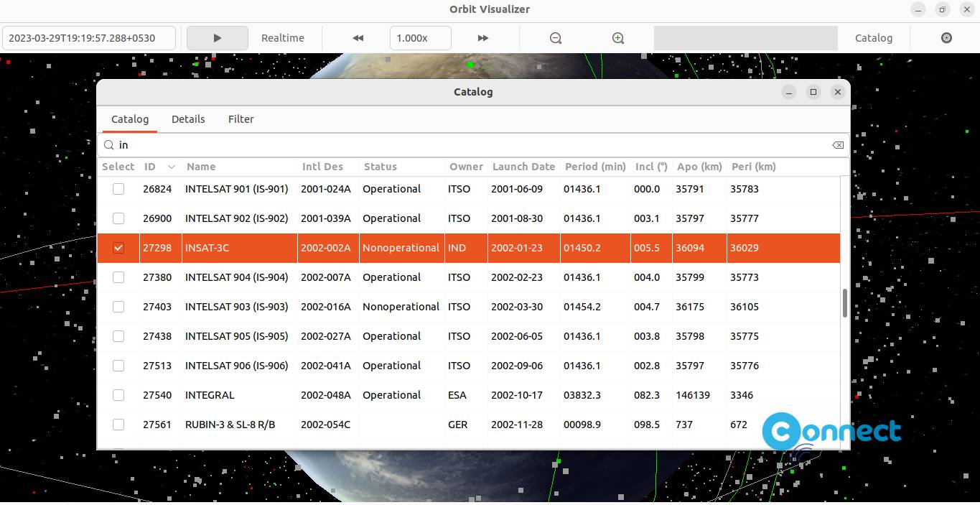Clear the catalog search text
The image size is (980, 505).
pyautogui.click(x=838, y=145)
